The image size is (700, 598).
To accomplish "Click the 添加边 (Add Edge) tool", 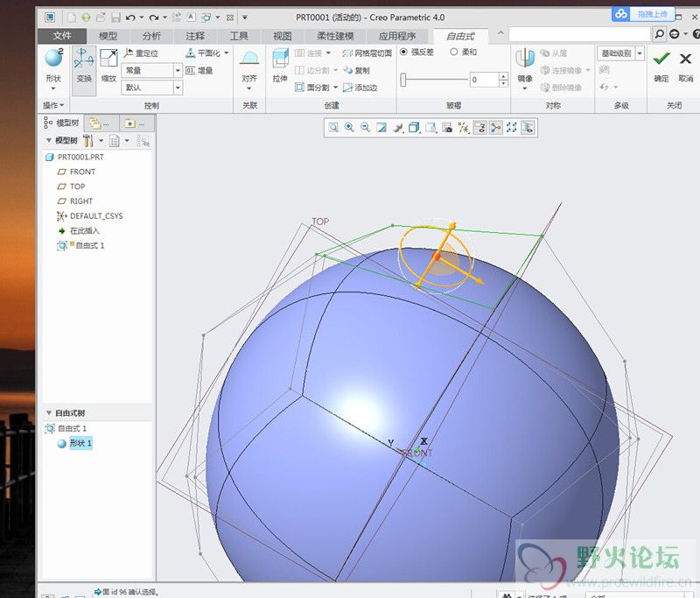I will click(x=360, y=88).
